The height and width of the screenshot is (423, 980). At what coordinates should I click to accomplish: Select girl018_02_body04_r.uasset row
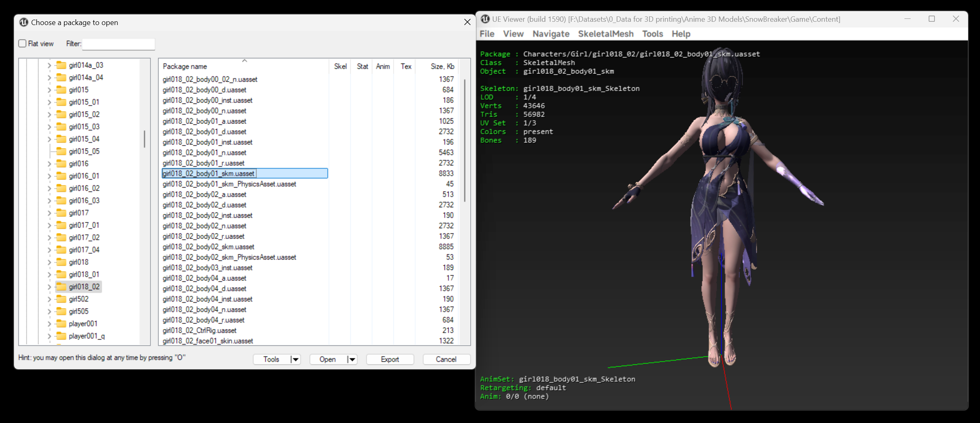245,320
